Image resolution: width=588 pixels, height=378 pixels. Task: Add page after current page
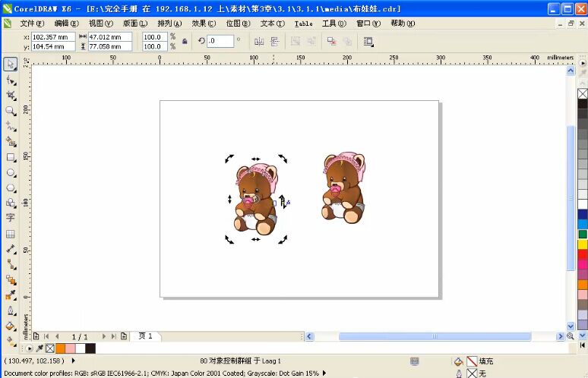click(x=124, y=336)
